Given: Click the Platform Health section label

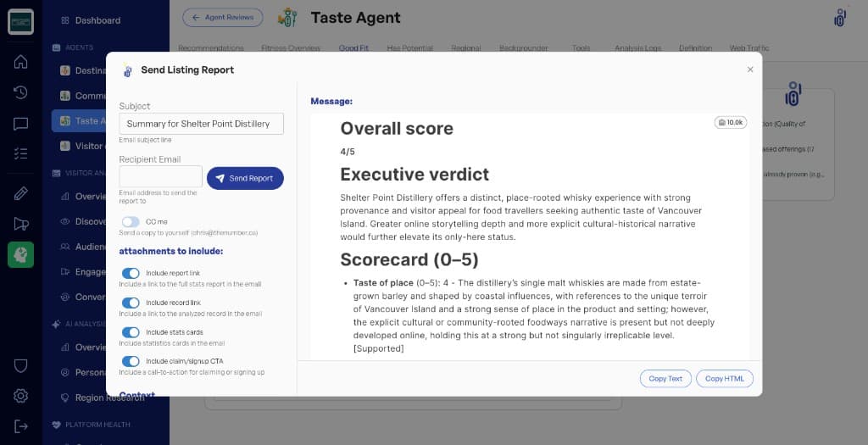Looking at the screenshot, I should coord(97,425).
